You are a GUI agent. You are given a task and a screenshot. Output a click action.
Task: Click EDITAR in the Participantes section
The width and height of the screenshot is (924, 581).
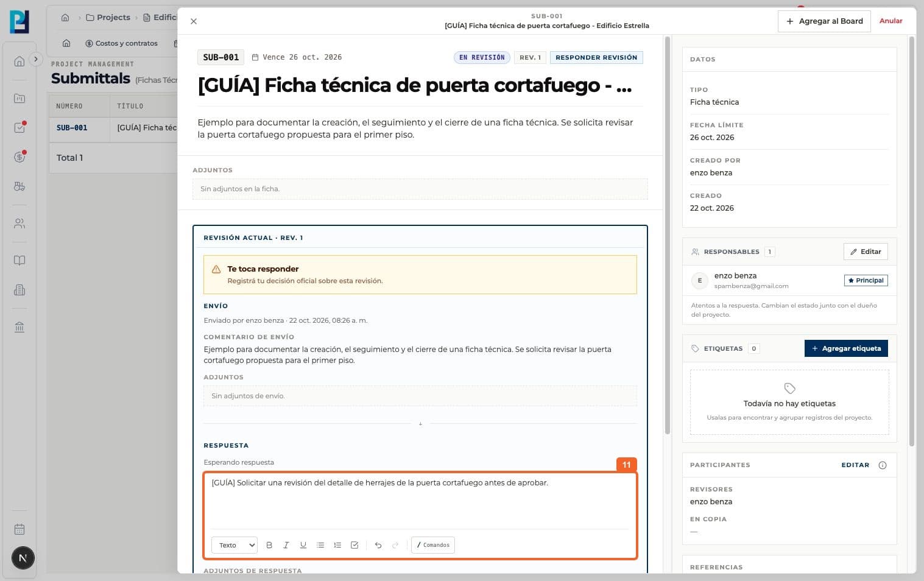point(855,465)
